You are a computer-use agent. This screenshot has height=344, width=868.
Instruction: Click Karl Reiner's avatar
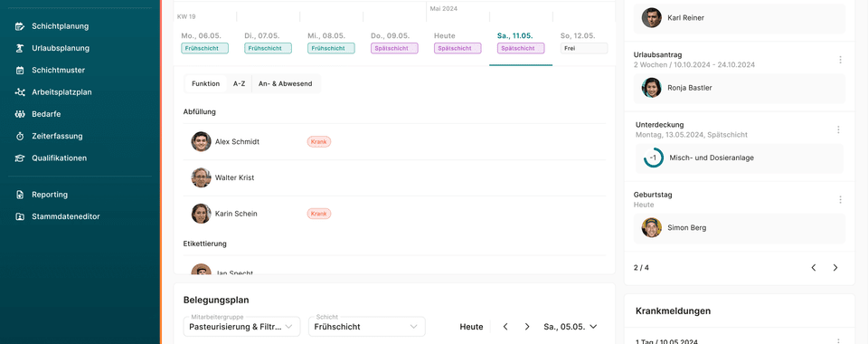tap(652, 18)
